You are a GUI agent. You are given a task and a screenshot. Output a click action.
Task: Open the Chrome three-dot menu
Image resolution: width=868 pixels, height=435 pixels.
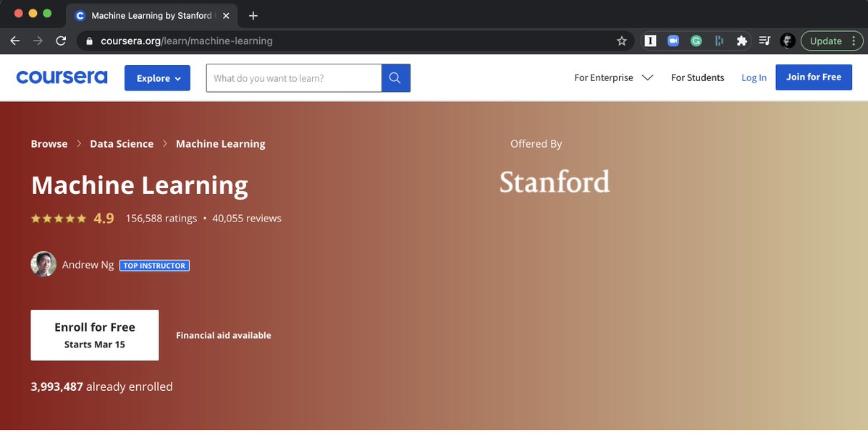tap(854, 41)
